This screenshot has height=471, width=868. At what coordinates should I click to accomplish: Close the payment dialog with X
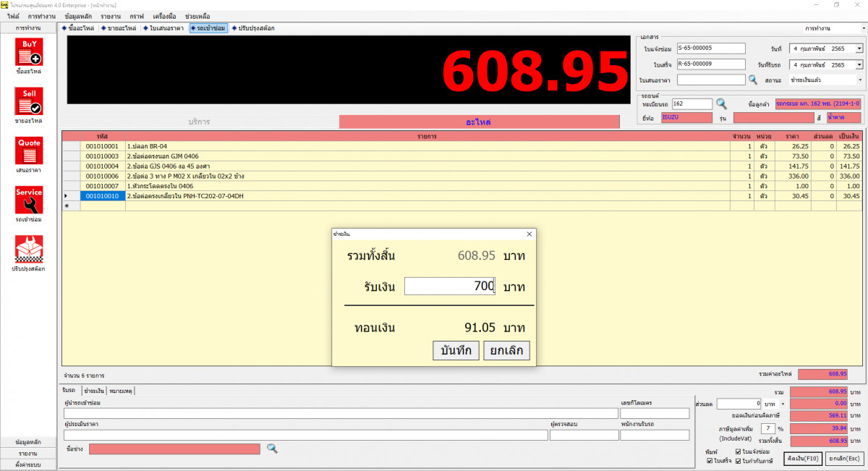[x=529, y=234]
